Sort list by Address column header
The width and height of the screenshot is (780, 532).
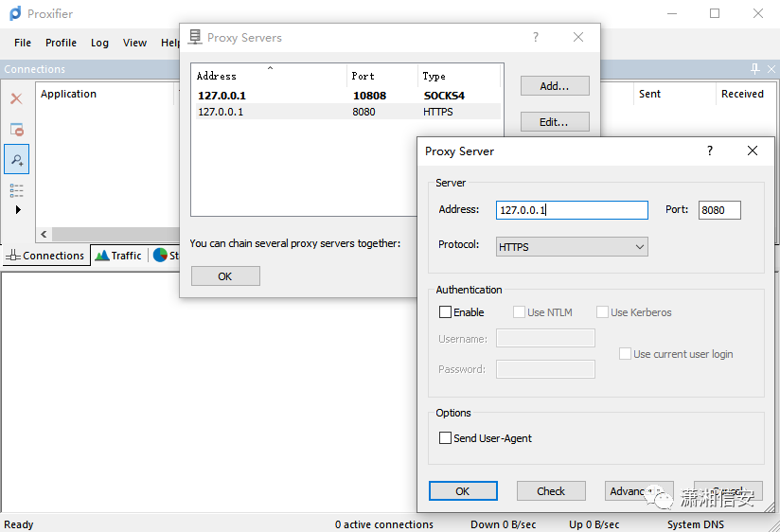(269, 76)
